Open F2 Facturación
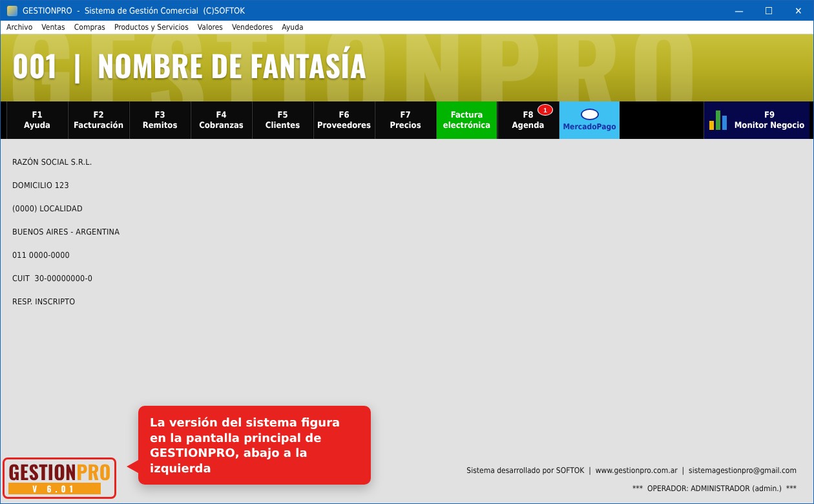The height and width of the screenshot is (504, 814). [x=98, y=120]
